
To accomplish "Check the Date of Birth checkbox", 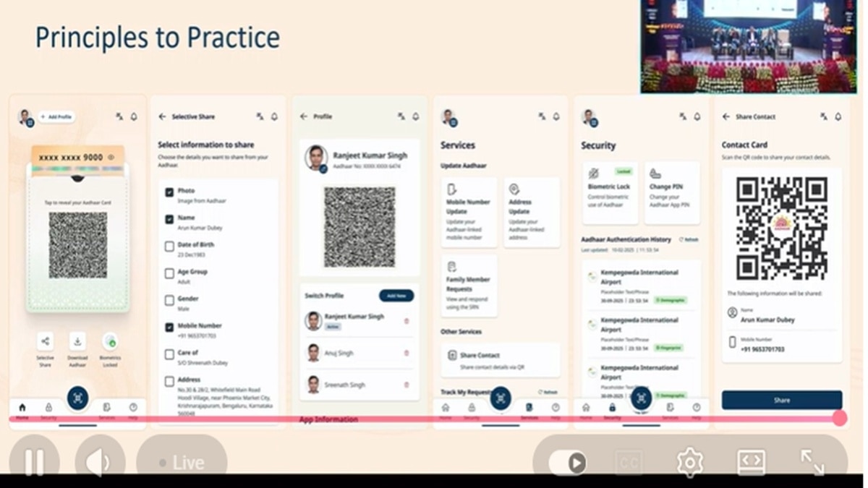I will click(169, 247).
